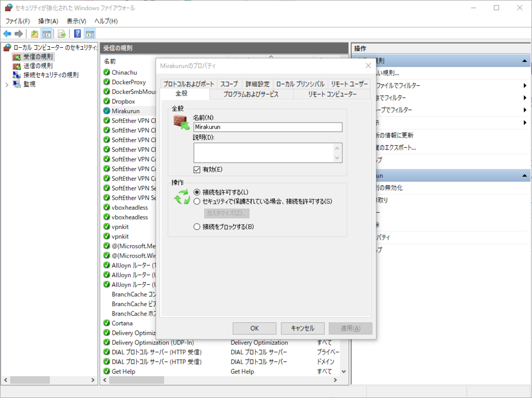
Task: Open プロファイルでフィルター submenu arrow
Action: click(525, 86)
